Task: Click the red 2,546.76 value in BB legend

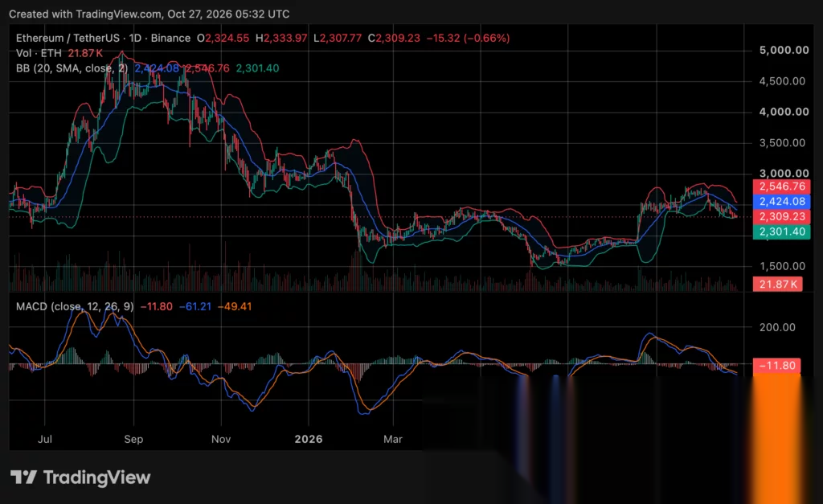Action: click(x=207, y=68)
